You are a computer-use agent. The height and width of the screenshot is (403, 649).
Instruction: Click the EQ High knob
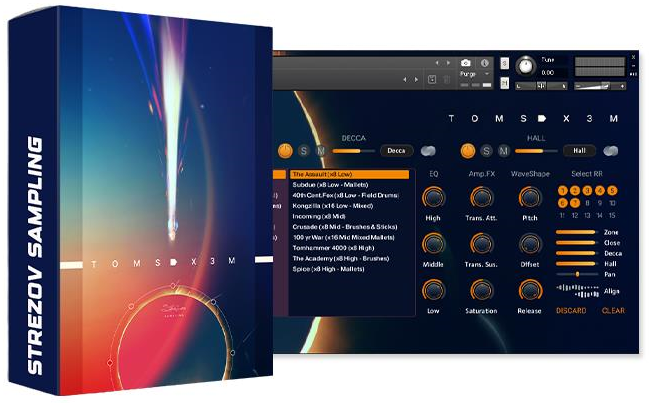433,197
